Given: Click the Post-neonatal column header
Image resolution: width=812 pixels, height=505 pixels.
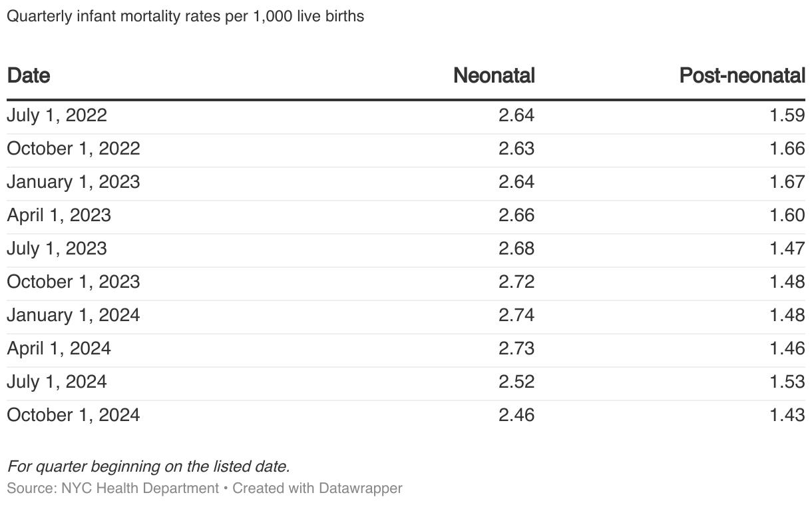Looking at the screenshot, I should pos(741,75).
